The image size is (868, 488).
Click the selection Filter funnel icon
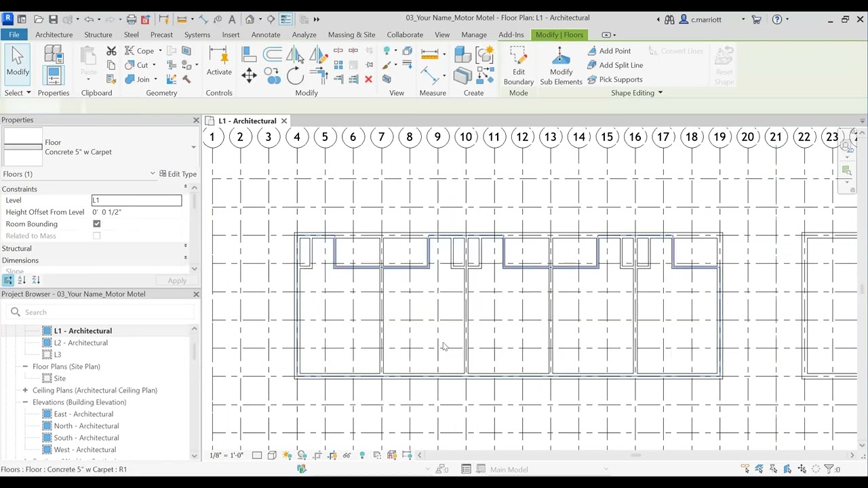[x=829, y=469]
